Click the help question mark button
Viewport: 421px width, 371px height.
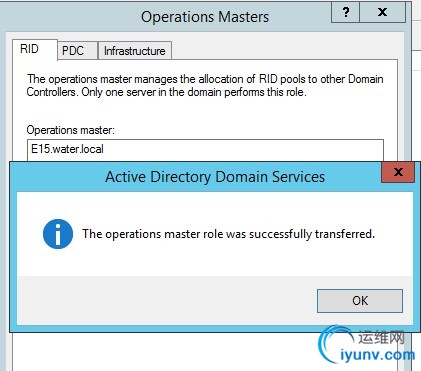346,12
